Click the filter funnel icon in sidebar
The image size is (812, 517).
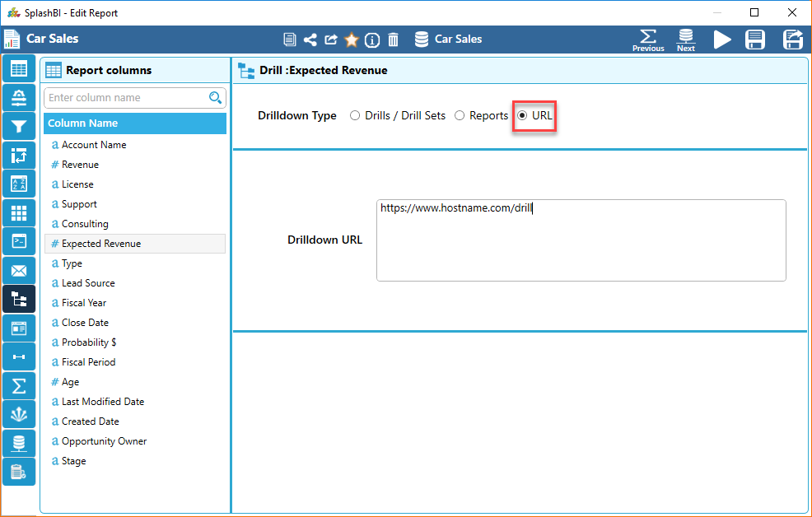19,127
